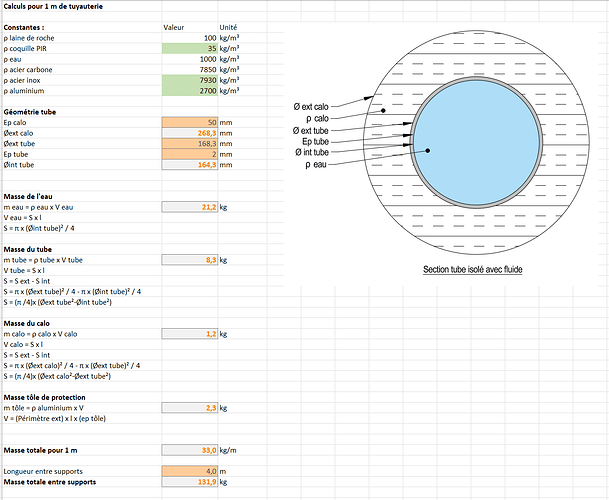The width and height of the screenshot is (609, 500).
Task: Click the 'Longueur entre supports' label
Action: (x=43, y=471)
